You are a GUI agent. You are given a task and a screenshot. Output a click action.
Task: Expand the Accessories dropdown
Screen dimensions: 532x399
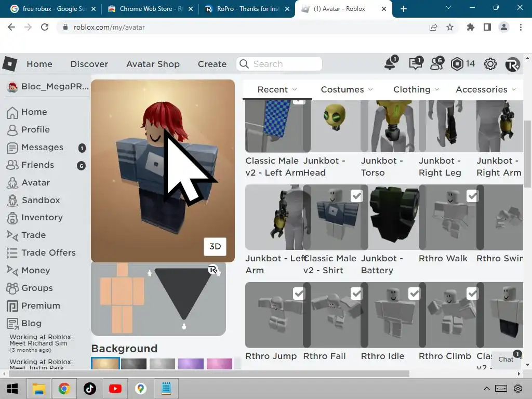coord(486,89)
